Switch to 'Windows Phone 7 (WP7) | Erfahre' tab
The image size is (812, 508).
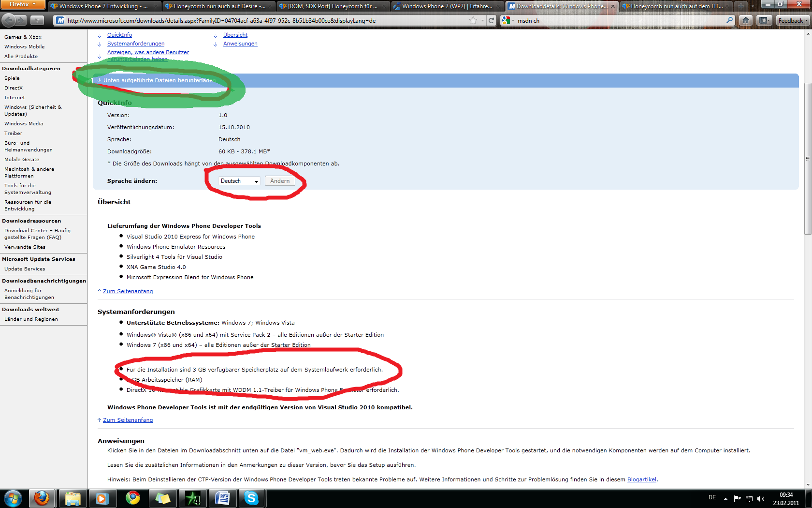(x=448, y=6)
